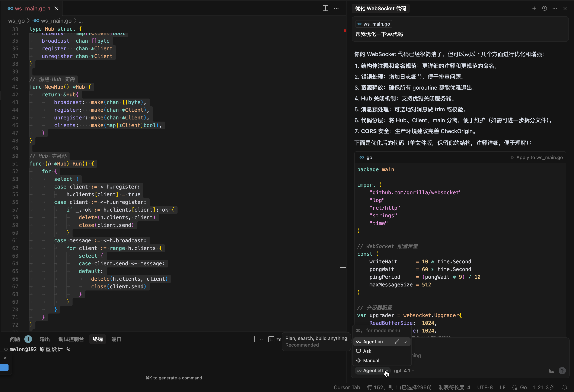Select Manual mode in mode menu
Image resolution: width=574 pixels, height=392 pixels.
click(x=371, y=360)
